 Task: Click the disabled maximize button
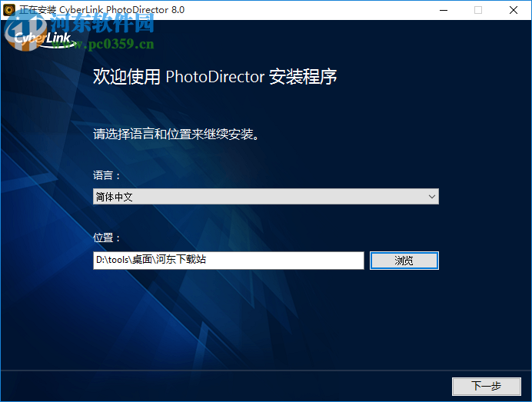(478, 10)
